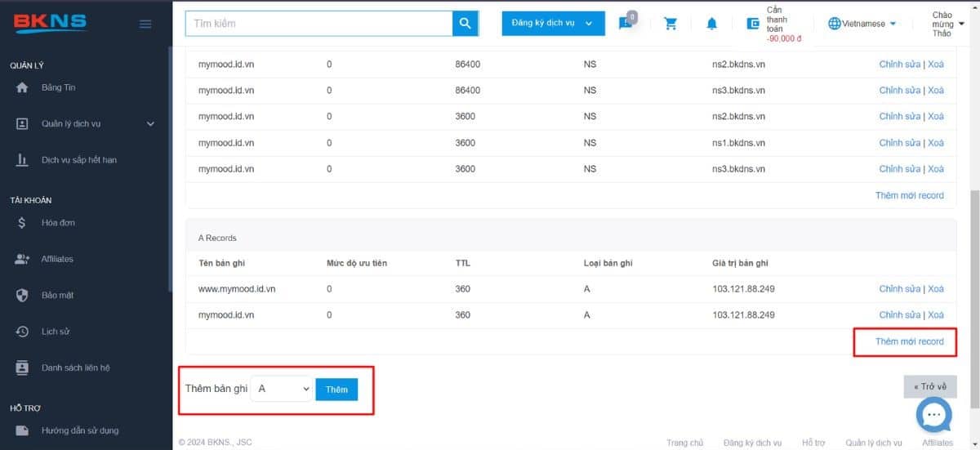This screenshot has height=450, width=980.
Task: Open the live chat bubble widget
Action: point(934,416)
